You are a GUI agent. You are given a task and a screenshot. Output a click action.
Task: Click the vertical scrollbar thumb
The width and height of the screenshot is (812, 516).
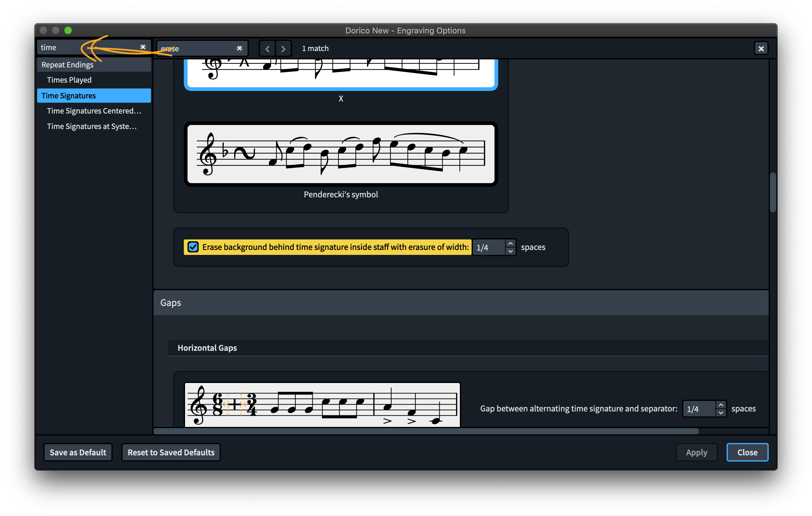(773, 192)
